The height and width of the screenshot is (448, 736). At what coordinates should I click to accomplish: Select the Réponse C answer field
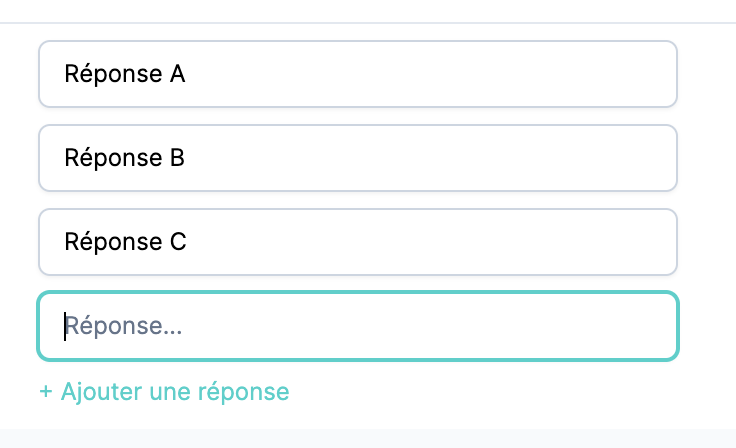[357, 242]
